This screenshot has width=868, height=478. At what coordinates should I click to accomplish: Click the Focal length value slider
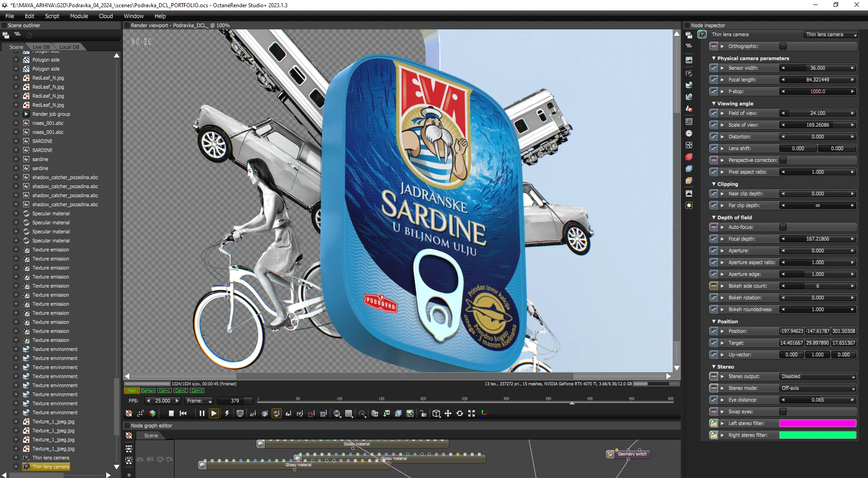(x=818, y=80)
